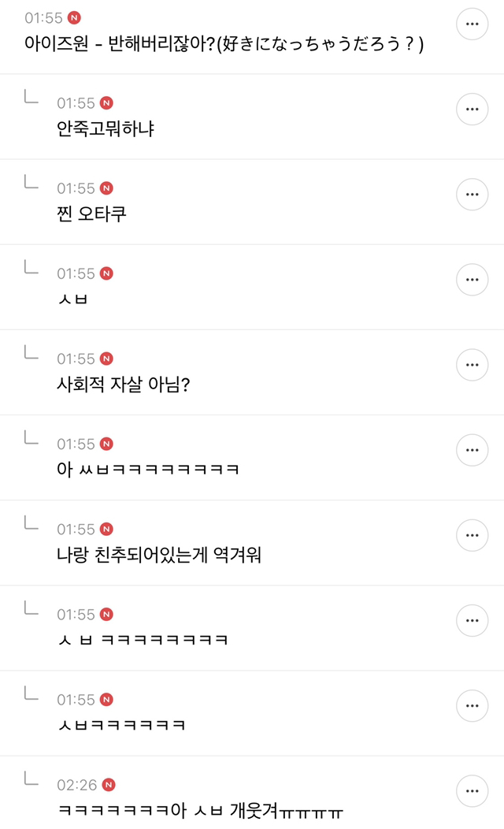504x829 pixels.
Task: Open more options for the 사회적 자살 아님? reply
Action: [472, 364]
